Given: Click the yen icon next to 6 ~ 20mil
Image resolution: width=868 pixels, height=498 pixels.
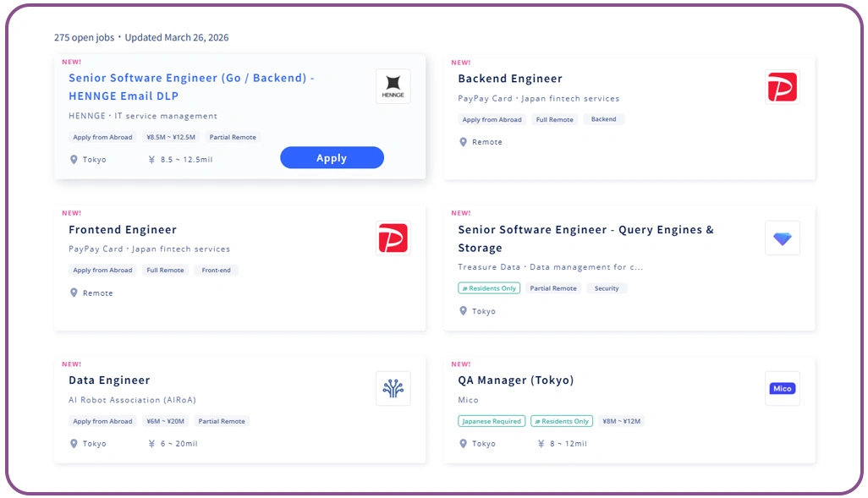Looking at the screenshot, I should [x=151, y=443].
